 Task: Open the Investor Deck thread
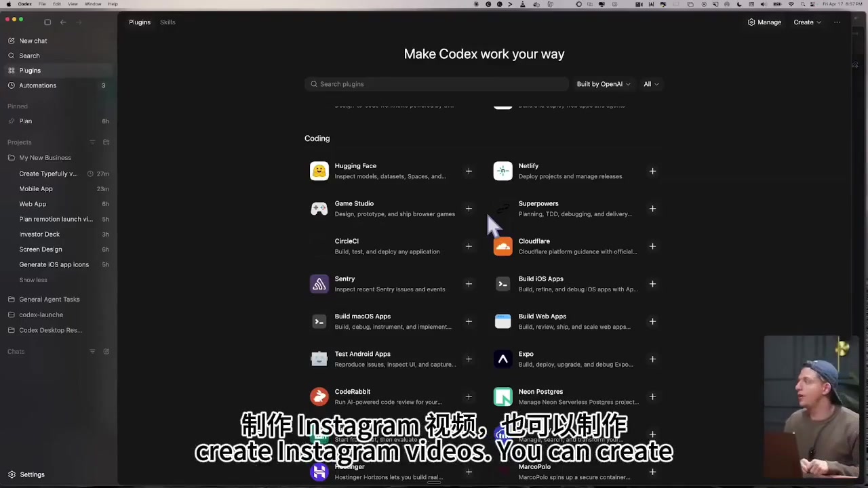click(58, 235)
